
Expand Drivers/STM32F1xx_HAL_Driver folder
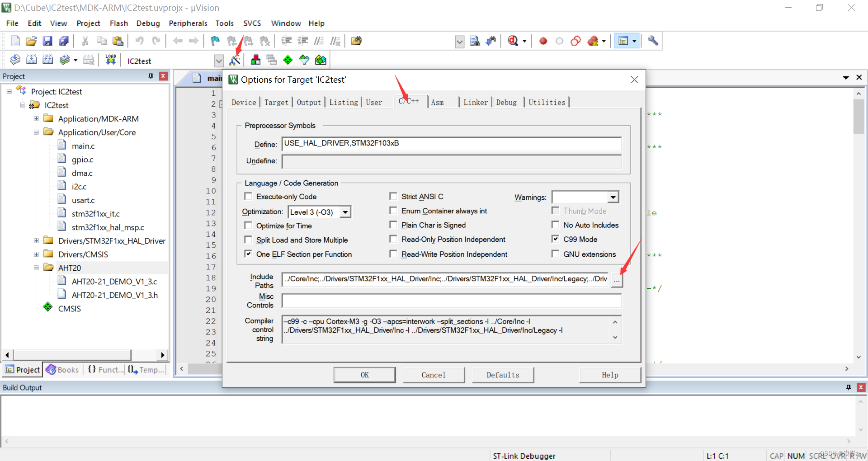[x=36, y=240]
